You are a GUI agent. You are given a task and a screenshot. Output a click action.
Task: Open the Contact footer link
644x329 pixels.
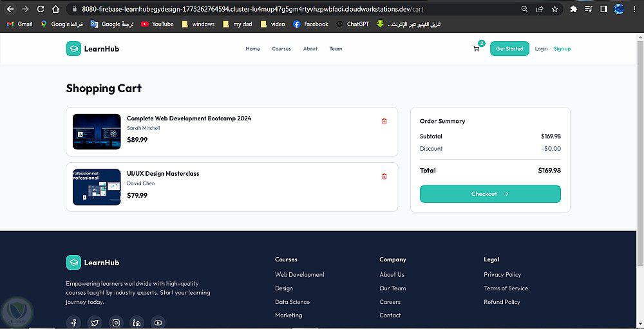[390, 315]
